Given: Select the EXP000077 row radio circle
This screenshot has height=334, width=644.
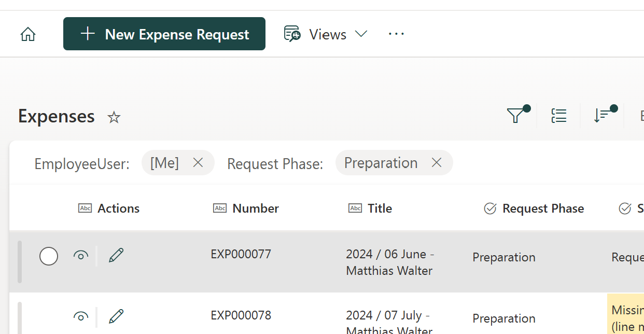Looking at the screenshot, I should tap(49, 256).
